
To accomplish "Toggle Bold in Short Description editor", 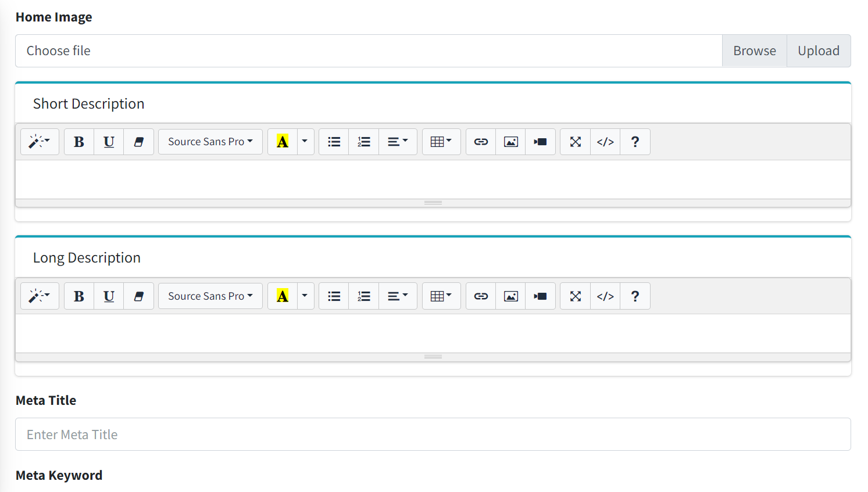I will [79, 142].
